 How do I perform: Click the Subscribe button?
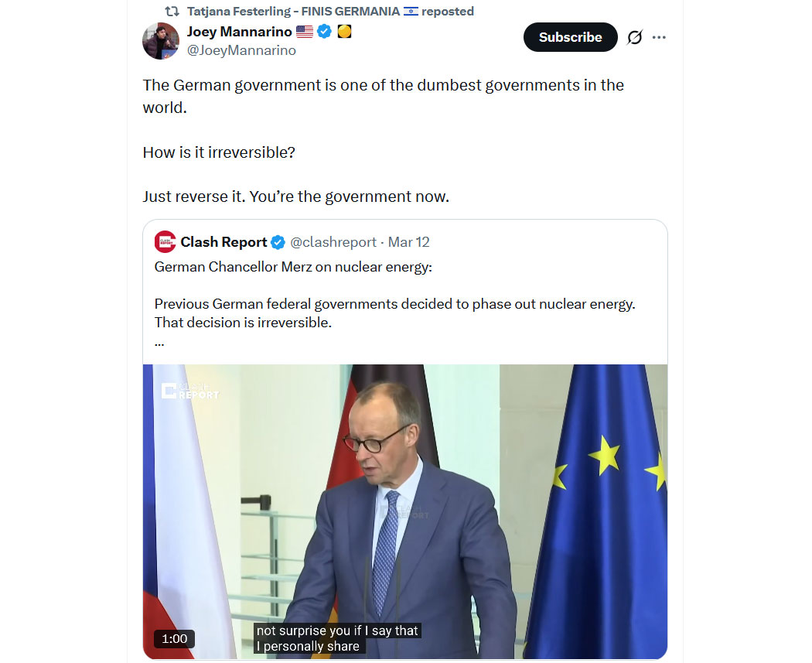[x=570, y=37]
